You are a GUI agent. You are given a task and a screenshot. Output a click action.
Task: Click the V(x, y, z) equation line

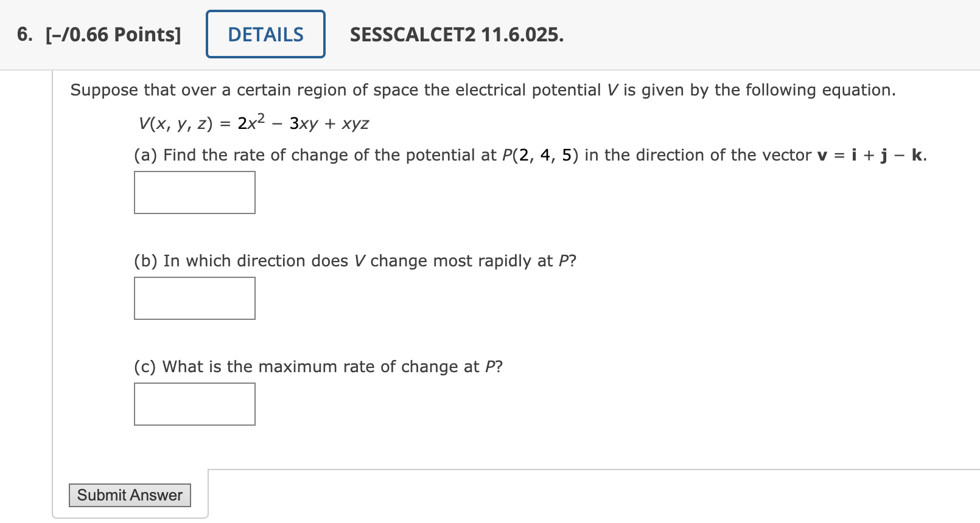[x=254, y=123]
